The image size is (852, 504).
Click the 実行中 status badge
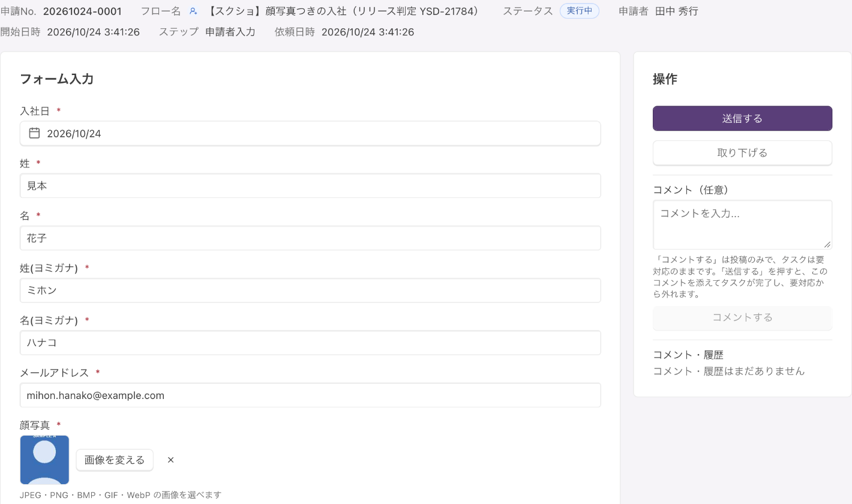point(579,11)
